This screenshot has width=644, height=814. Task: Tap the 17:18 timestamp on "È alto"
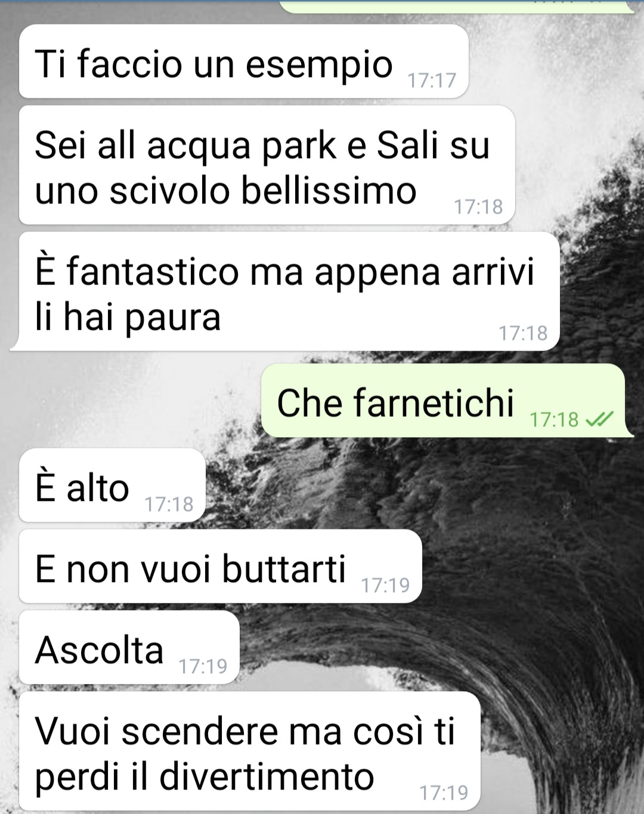point(169,505)
